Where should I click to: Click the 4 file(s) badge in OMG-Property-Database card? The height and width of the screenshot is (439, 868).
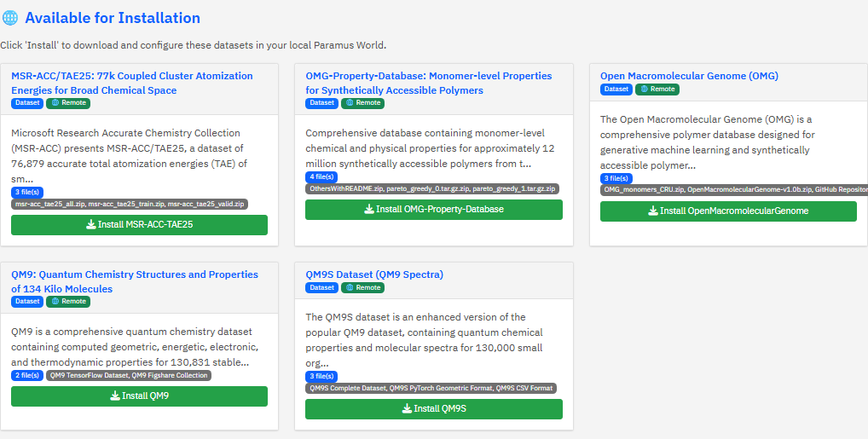point(321,177)
